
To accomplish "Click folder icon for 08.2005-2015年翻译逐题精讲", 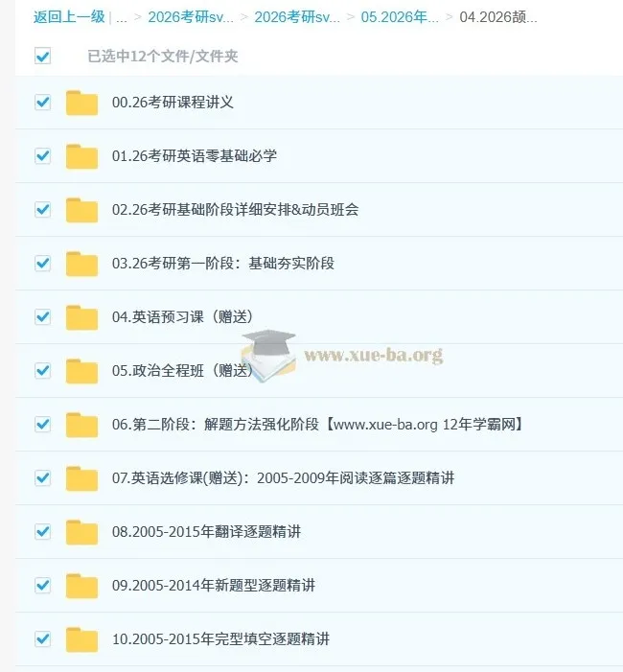I will click(81, 532).
